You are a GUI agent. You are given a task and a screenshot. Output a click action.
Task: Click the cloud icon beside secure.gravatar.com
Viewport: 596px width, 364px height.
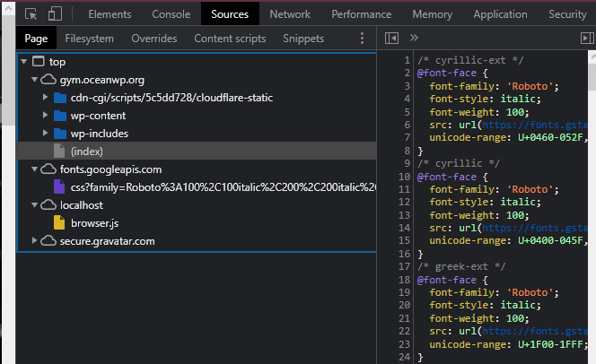coord(48,240)
